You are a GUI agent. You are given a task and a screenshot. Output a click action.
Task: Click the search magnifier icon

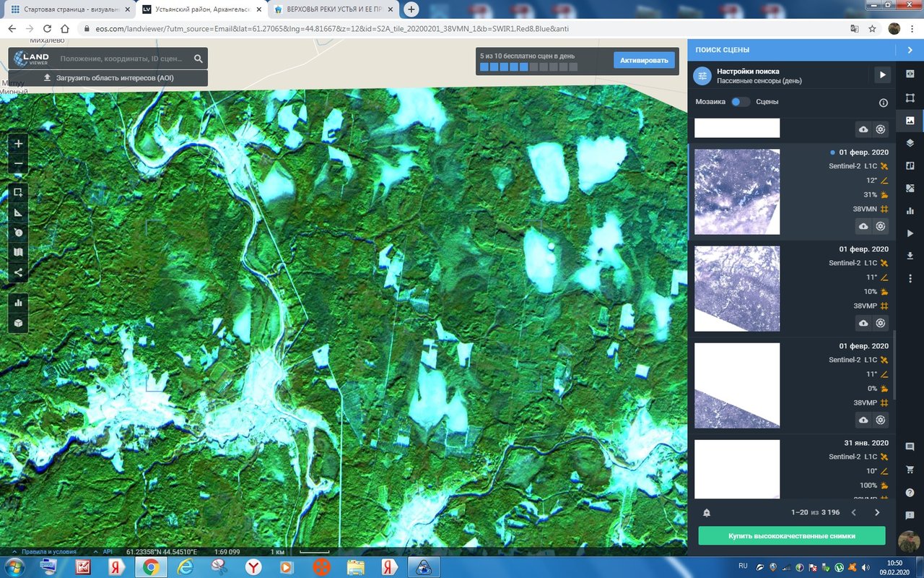pyautogui.click(x=199, y=59)
